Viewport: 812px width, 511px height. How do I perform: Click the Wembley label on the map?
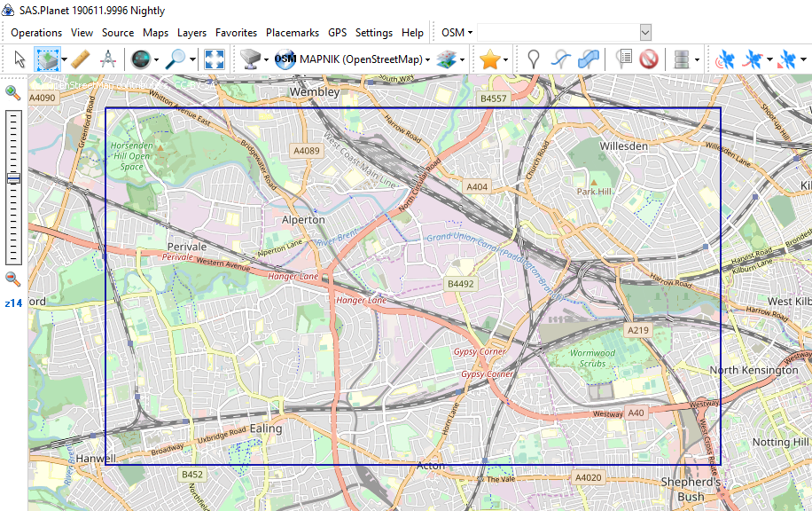point(315,91)
